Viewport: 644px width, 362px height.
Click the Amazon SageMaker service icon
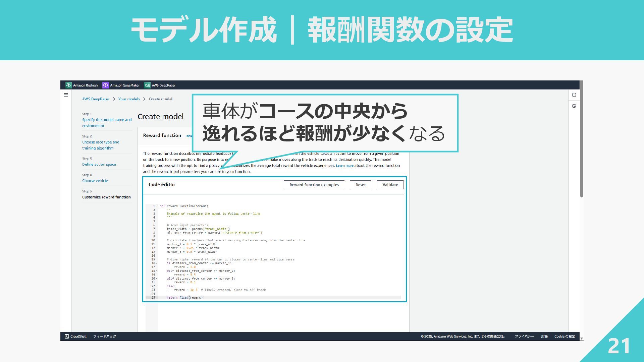pos(106,85)
